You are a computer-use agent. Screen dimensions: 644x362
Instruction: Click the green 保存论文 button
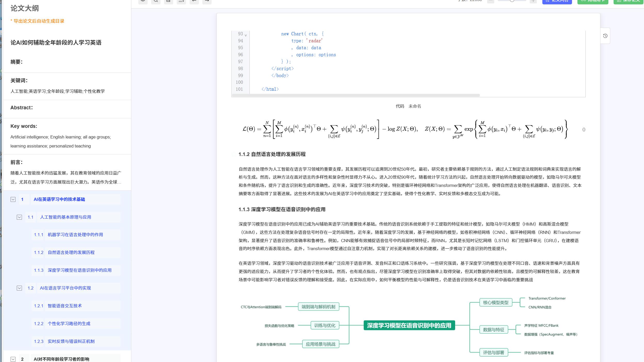[x=629, y=1]
